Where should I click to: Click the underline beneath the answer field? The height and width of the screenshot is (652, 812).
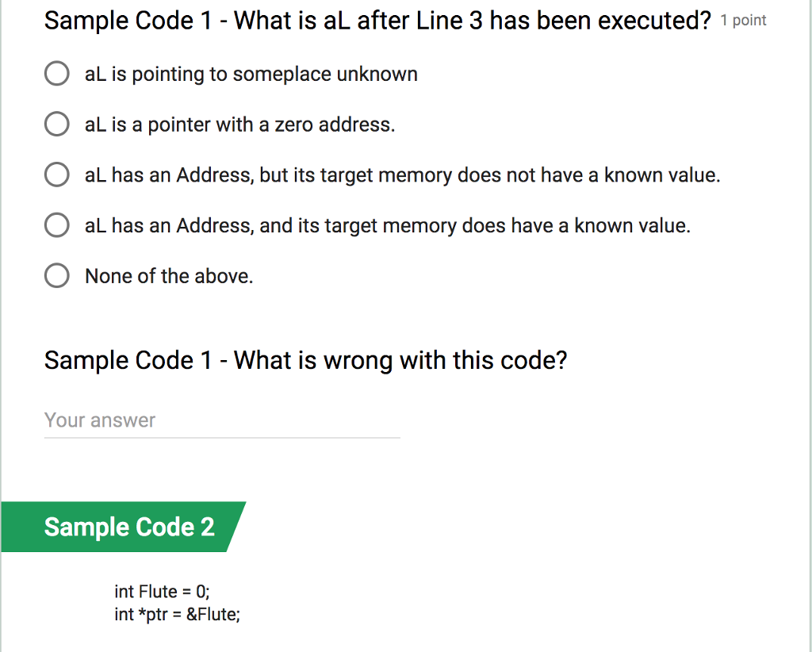tap(222, 437)
